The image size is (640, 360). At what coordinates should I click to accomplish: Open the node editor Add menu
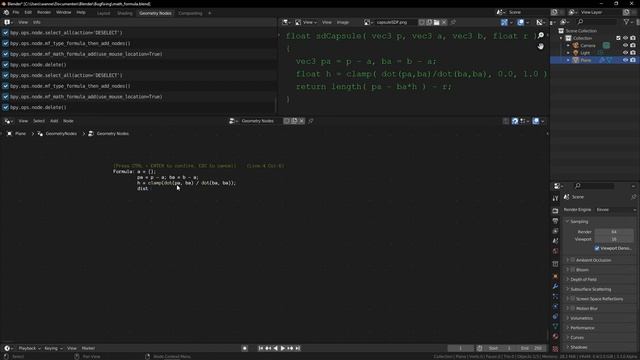[54, 121]
